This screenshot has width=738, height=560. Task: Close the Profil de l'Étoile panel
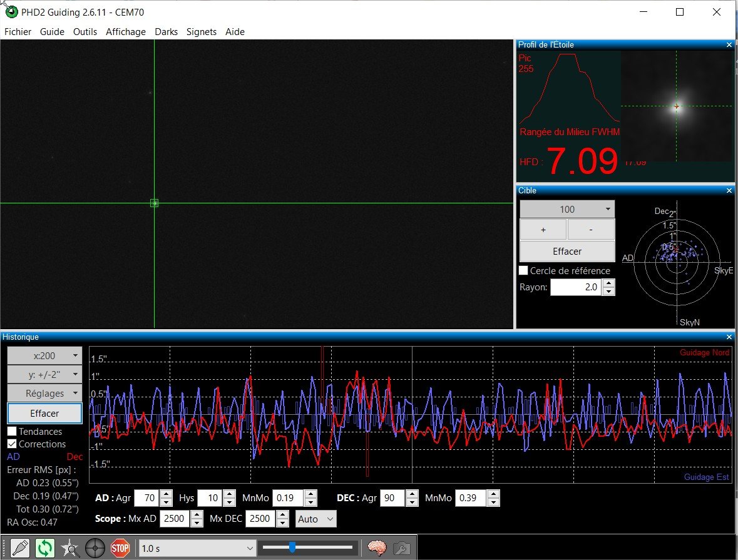point(729,44)
